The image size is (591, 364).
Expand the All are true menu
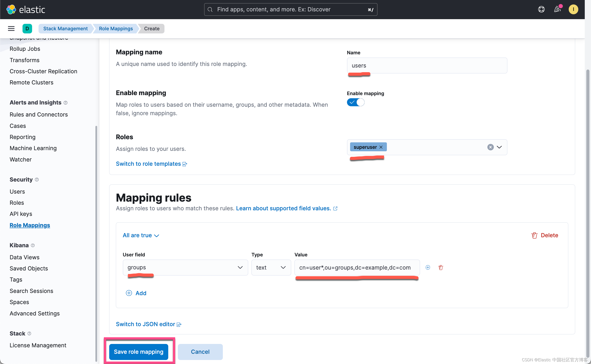(x=141, y=235)
